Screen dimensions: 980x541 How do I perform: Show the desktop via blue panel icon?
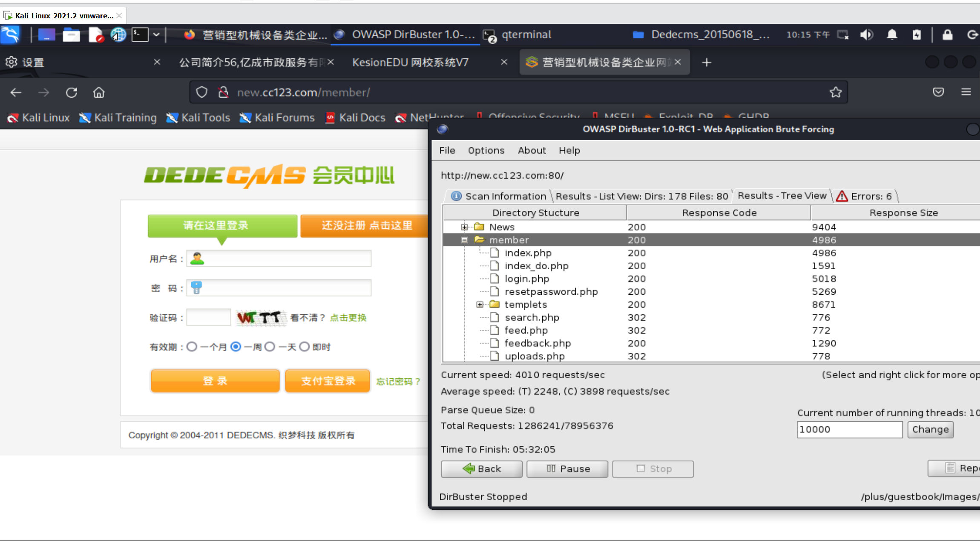(46, 35)
